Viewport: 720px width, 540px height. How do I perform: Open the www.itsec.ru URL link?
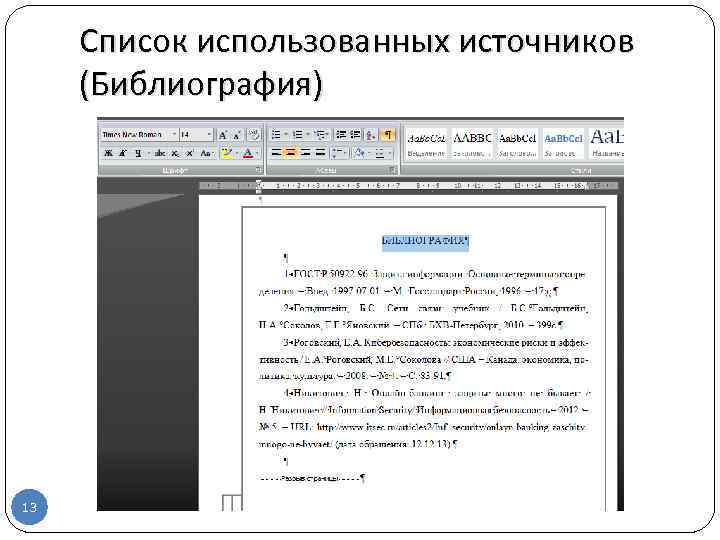pyautogui.click(x=451, y=427)
